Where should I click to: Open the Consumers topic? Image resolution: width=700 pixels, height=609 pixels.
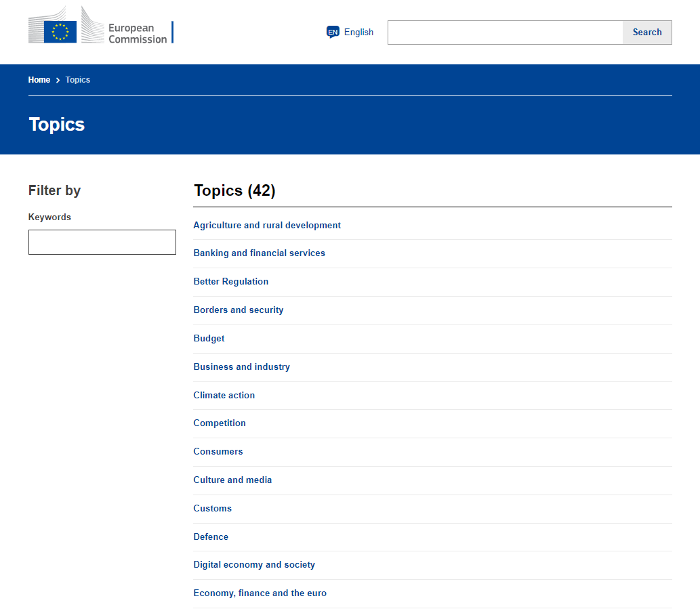tap(218, 452)
